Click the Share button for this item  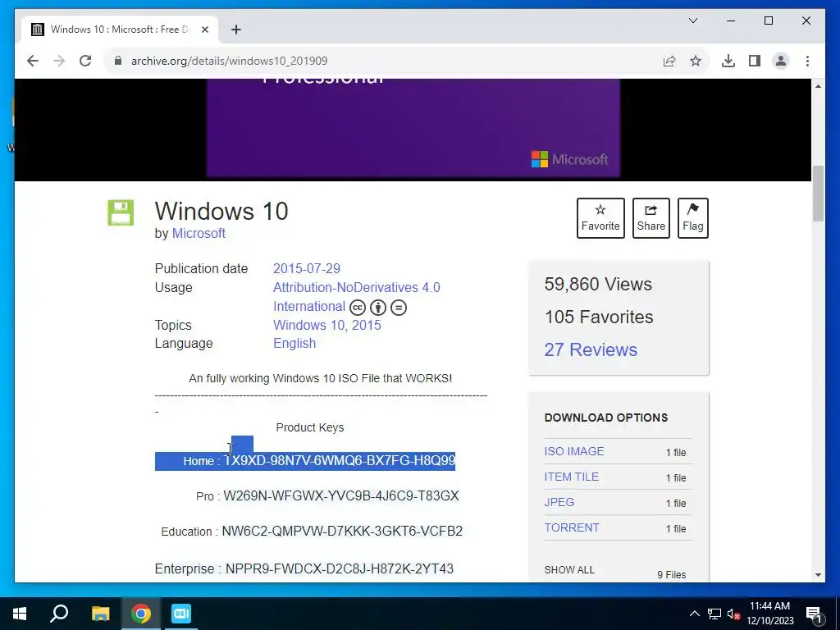pyautogui.click(x=651, y=218)
